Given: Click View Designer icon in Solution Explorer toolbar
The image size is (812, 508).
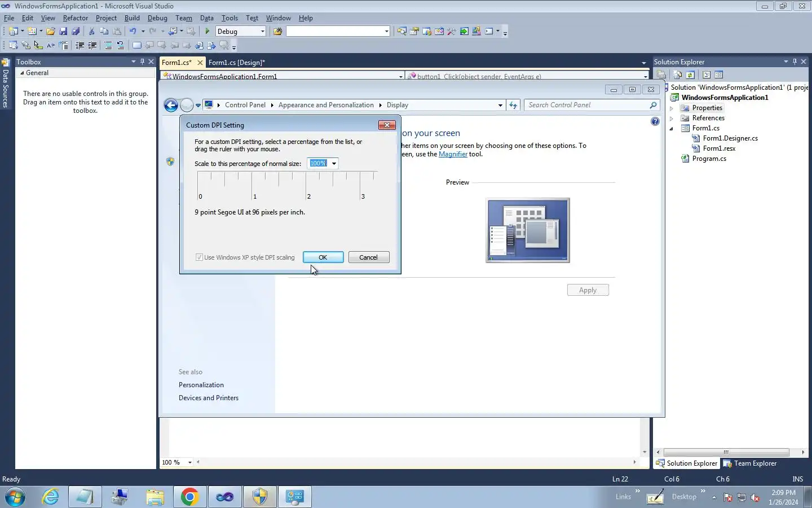Looking at the screenshot, I should coord(718,75).
